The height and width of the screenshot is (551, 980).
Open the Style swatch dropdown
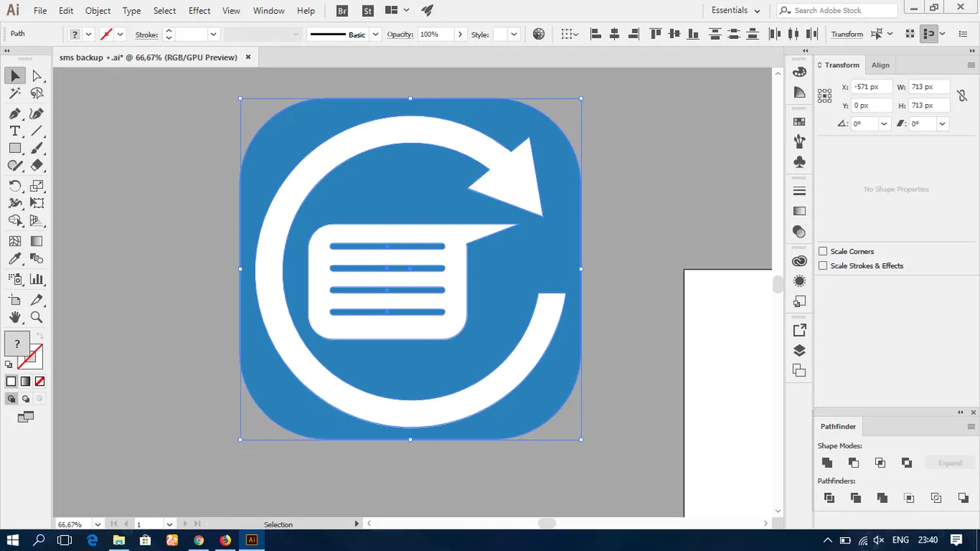tap(514, 34)
